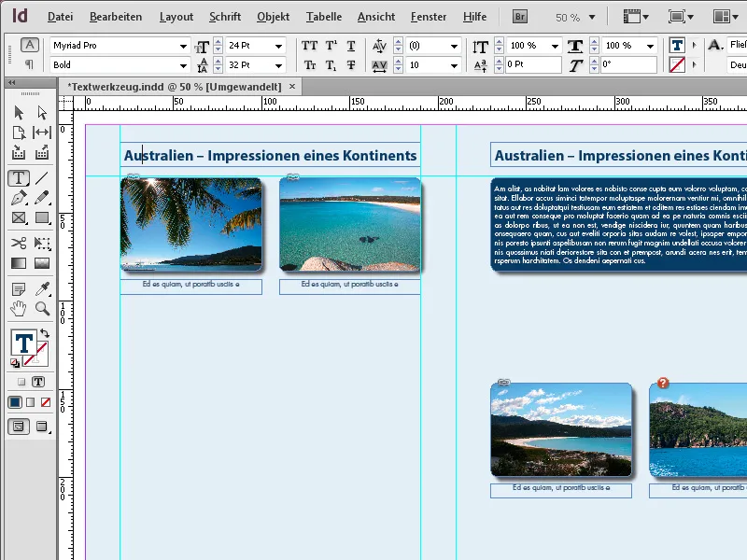Activate the Zoom magnifier tool
This screenshot has width=747, height=560.
tap(42, 309)
